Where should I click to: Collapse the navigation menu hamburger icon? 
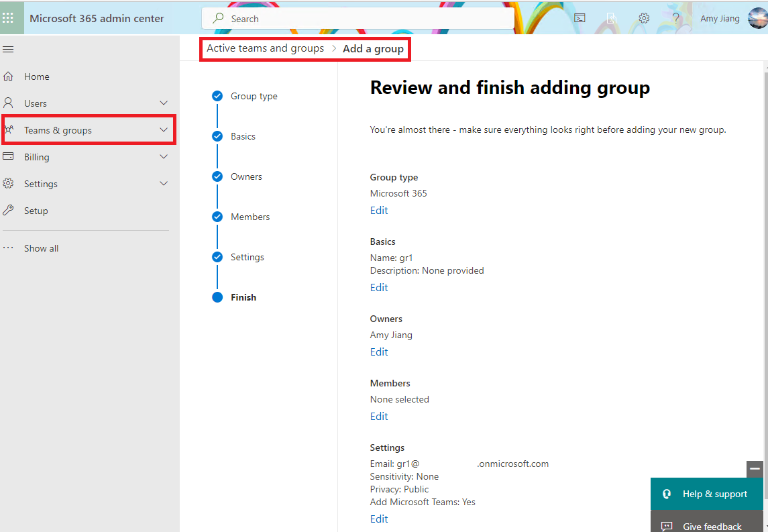tap(8, 50)
